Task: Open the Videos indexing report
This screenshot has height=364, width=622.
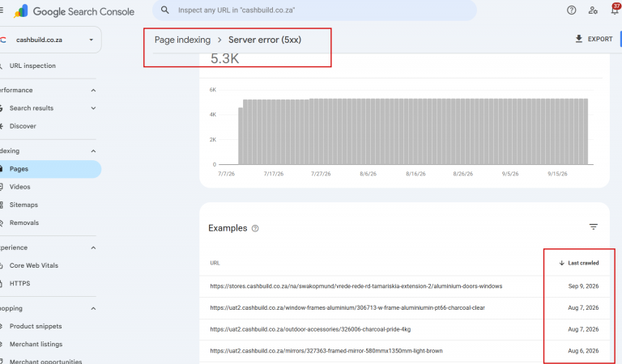Action: [19, 187]
